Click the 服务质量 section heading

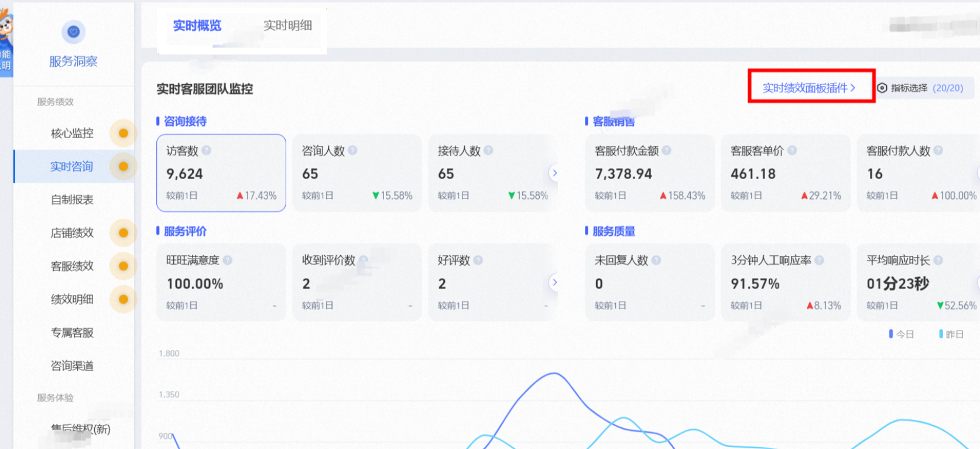tap(614, 231)
